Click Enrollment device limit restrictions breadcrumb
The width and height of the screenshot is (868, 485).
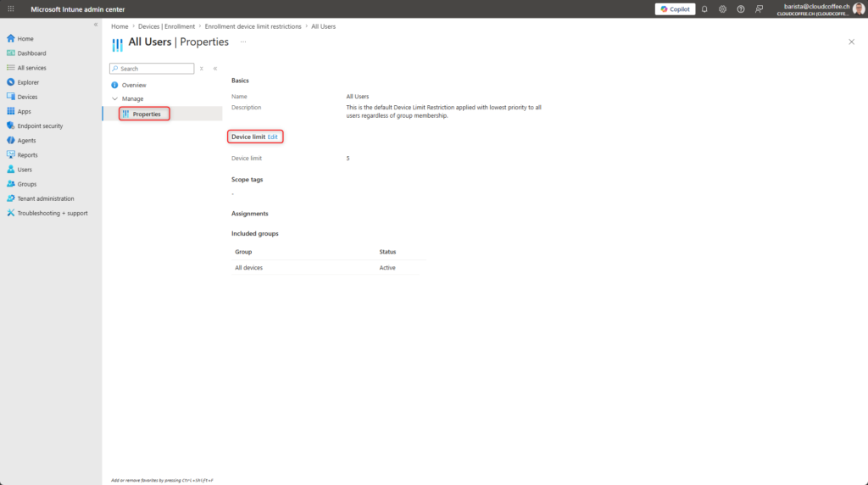tap(253, 26)
